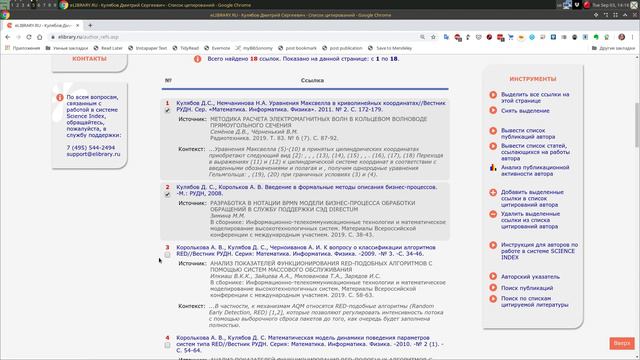
Task: Click arrow icon beside 'Снять выделение'
Action: (493, 110)
